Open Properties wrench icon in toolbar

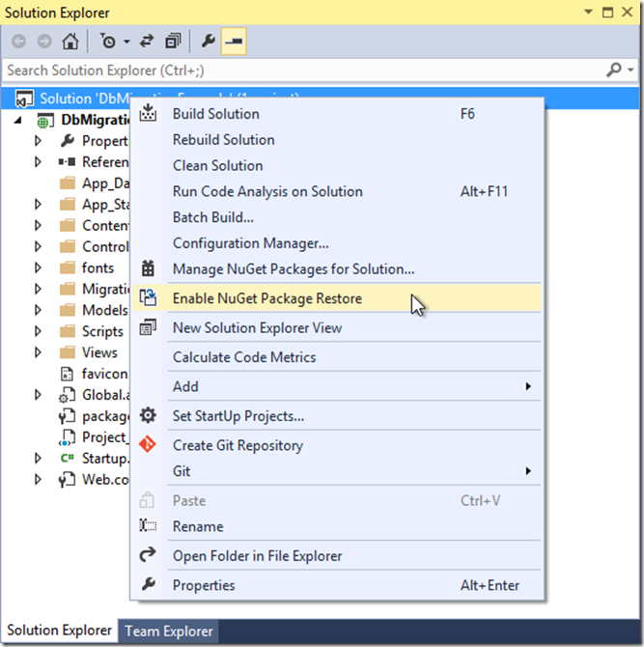click(208, 42)
